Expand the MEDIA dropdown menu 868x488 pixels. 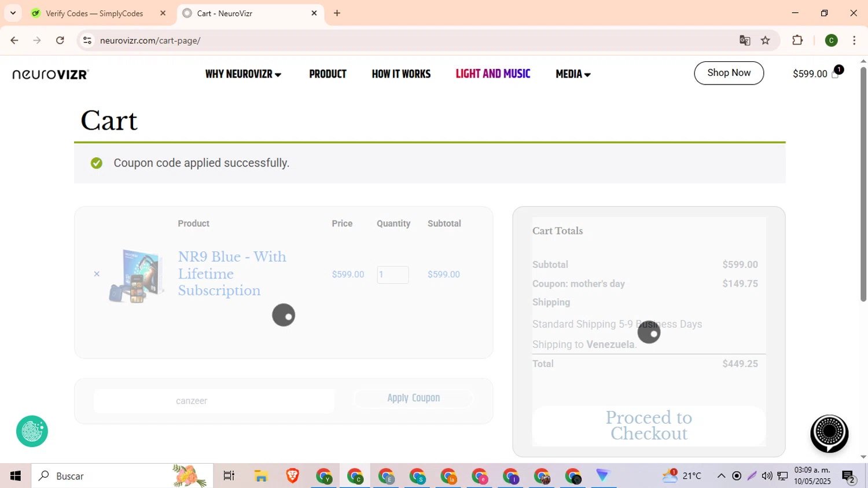pos(573,74)
